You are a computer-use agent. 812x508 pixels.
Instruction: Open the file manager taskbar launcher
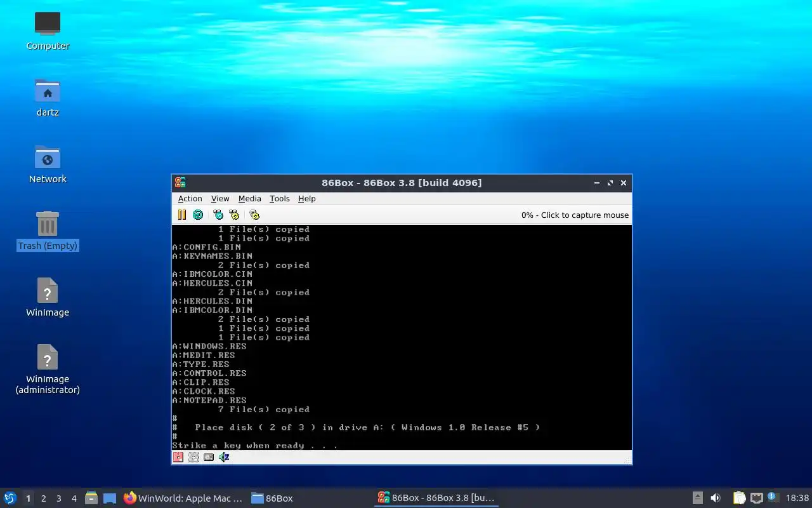point(91,498)
